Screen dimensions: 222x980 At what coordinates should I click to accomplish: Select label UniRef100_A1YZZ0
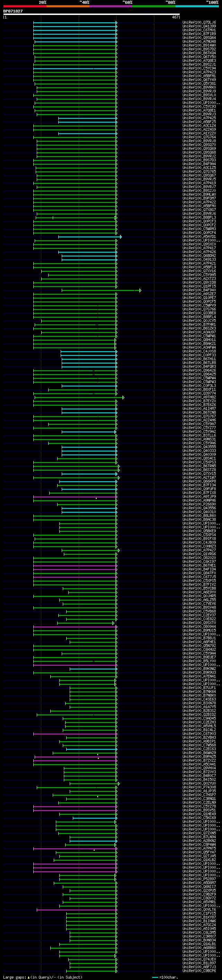(x=199, y=133)
